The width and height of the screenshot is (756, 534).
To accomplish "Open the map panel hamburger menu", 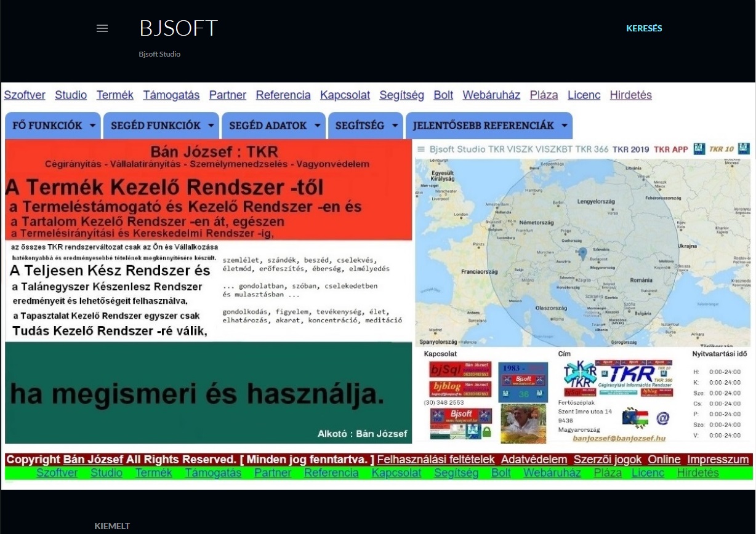I will coord(421,149).
